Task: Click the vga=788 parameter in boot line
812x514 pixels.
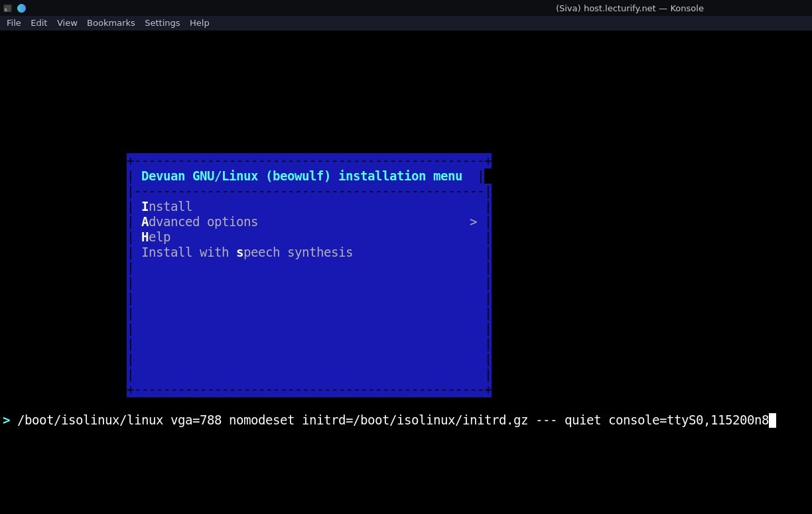Action: tap(196, 420)
